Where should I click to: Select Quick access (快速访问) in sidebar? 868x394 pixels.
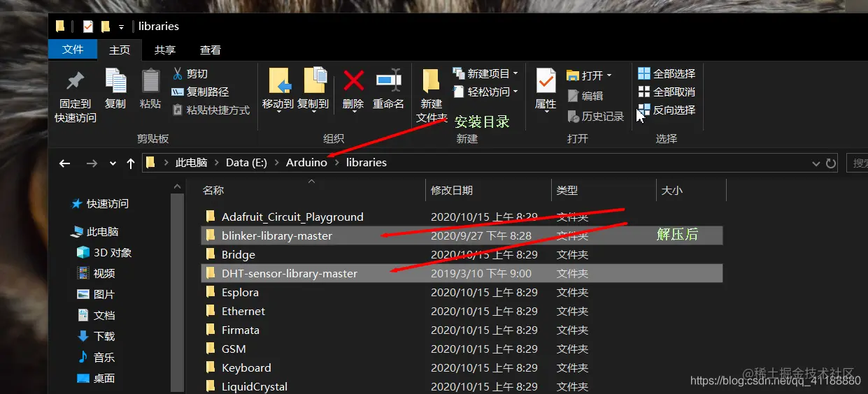[x=100, y=204]
